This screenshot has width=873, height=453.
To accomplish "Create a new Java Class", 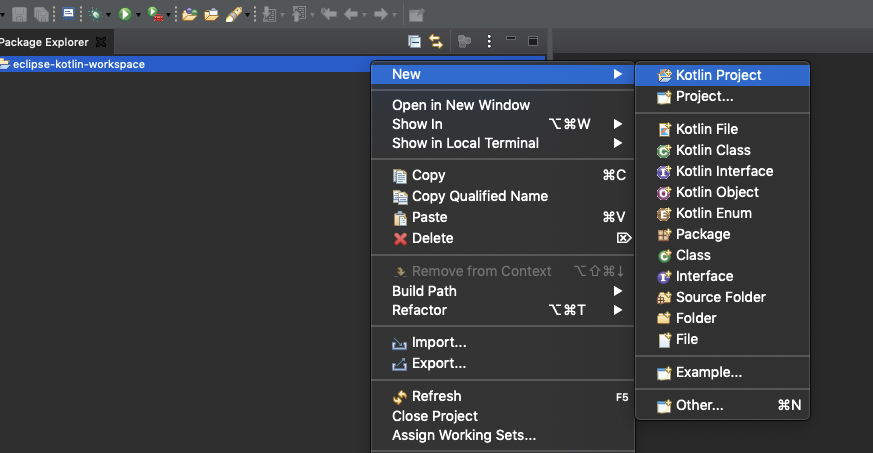I will coord(722,255).
